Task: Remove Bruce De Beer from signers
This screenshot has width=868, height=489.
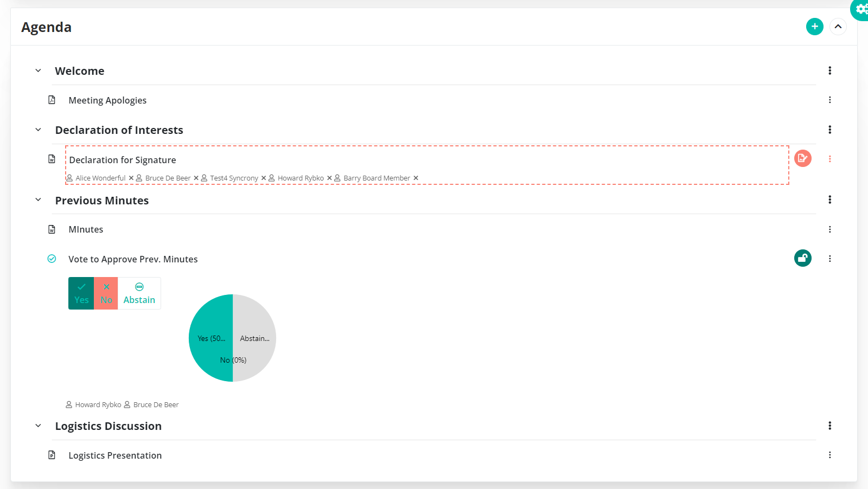Action: [x=196, y=178]
